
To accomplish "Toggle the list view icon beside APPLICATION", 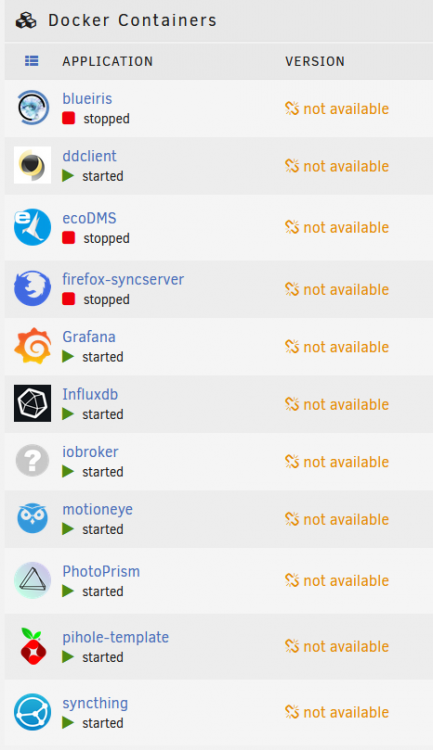I will click(32, 61).
